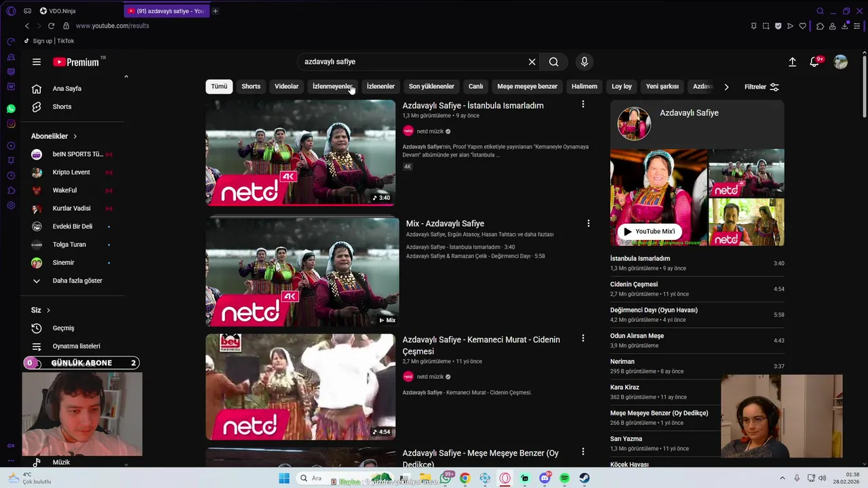Click the magnifier search button
Screen dimensions: 868x488
pyautogui.click(x=554, y=62)
